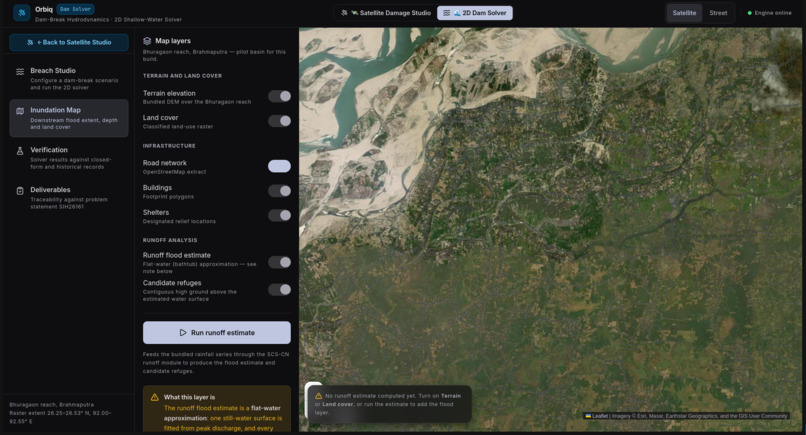Viewport: 806px width, 435px height.
Task: Click 'Buildings' label text
Action: (157, 188)
